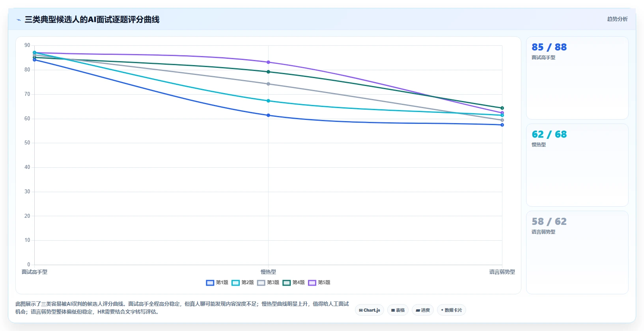Click the 趋势分析 label in header
The image size is (644, 331).
point(617,19)
